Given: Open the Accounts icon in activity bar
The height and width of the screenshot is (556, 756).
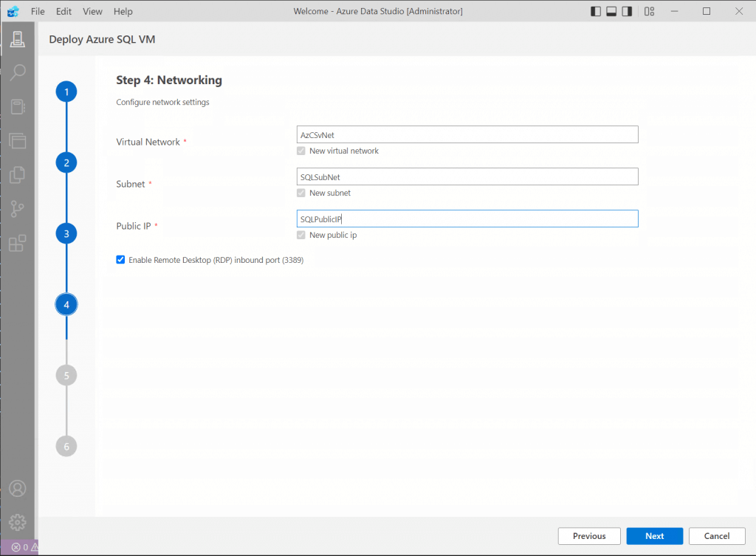Looking at the screenshot, I should tap(18, 489).
